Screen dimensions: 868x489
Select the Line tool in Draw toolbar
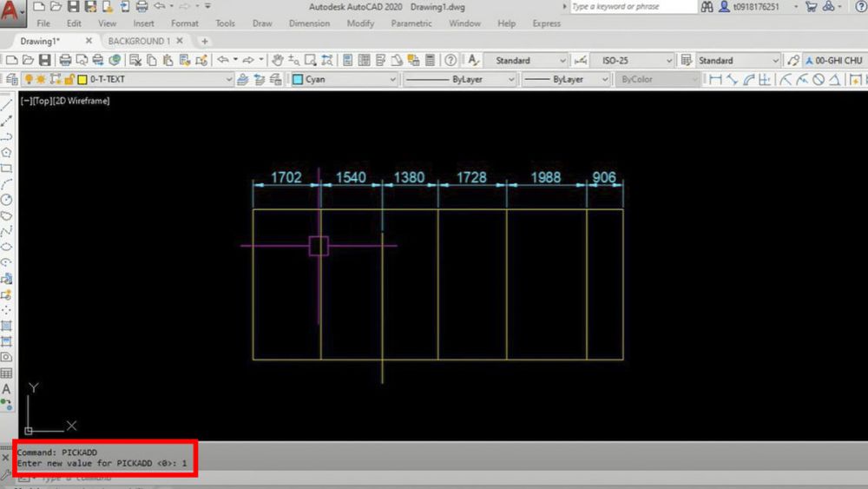pos(7,105)
